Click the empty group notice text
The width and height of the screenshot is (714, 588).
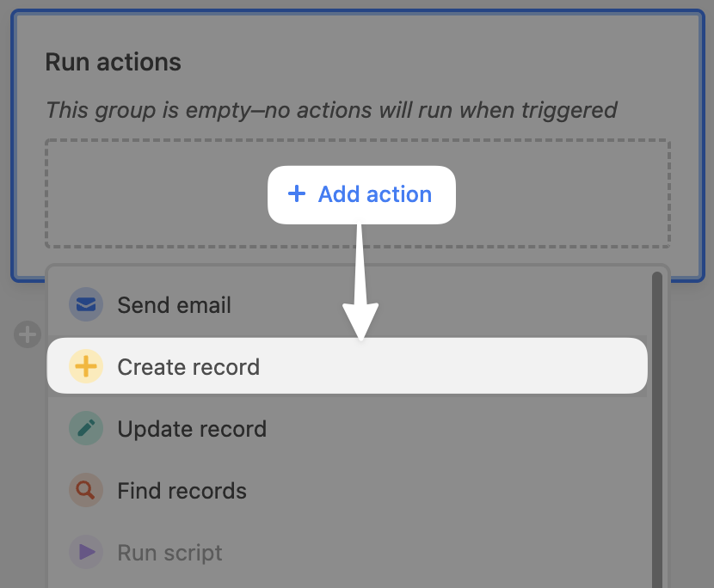(x=331, y=110)
